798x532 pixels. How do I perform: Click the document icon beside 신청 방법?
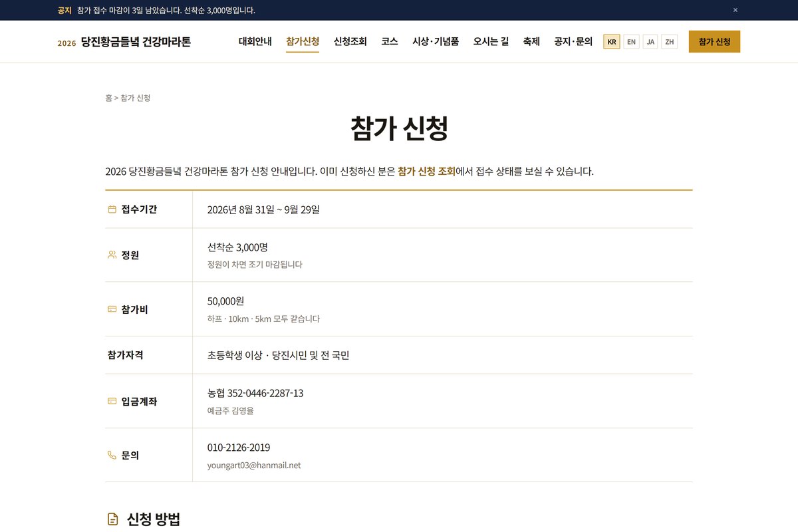[113, 519]
